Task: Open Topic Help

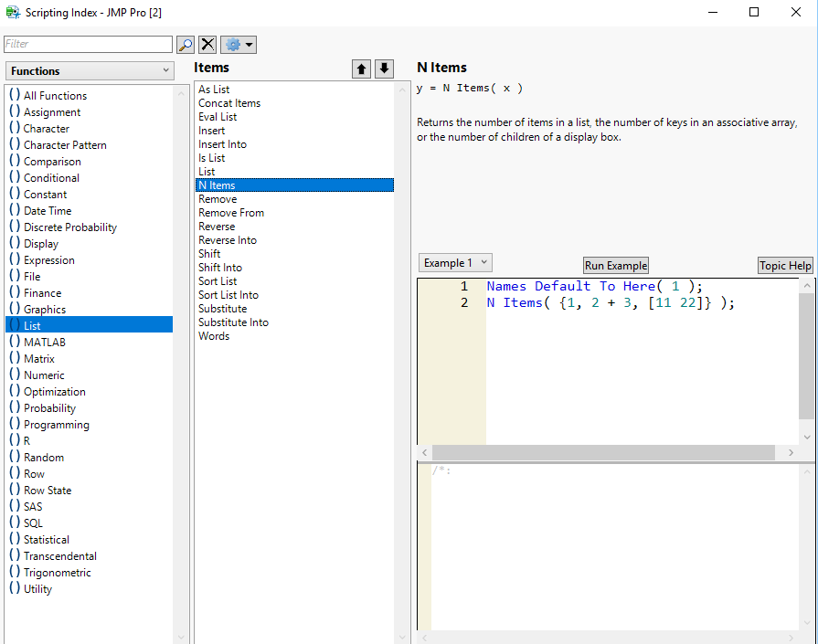Action: point(785,266)
